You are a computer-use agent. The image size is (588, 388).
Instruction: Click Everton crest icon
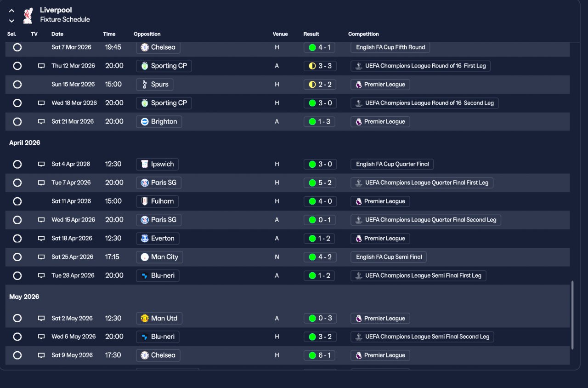click(145, 239)
